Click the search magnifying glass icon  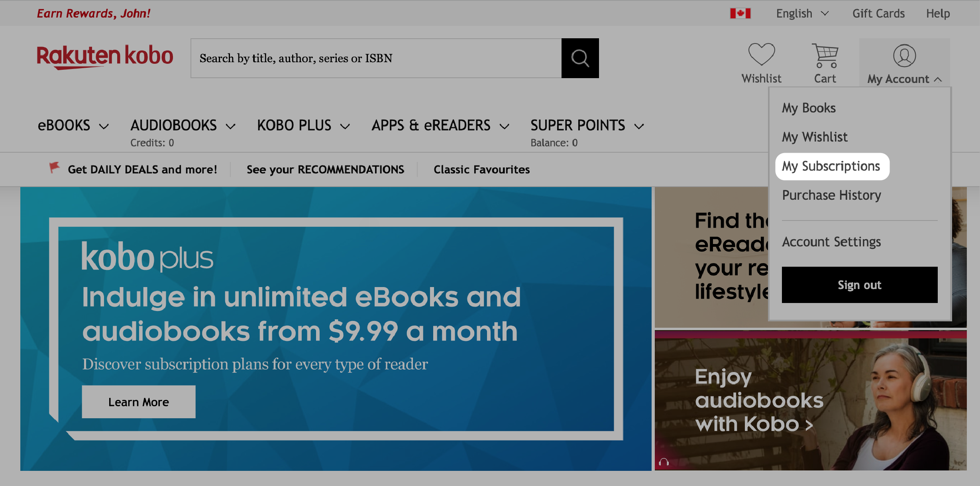[579, 57]
